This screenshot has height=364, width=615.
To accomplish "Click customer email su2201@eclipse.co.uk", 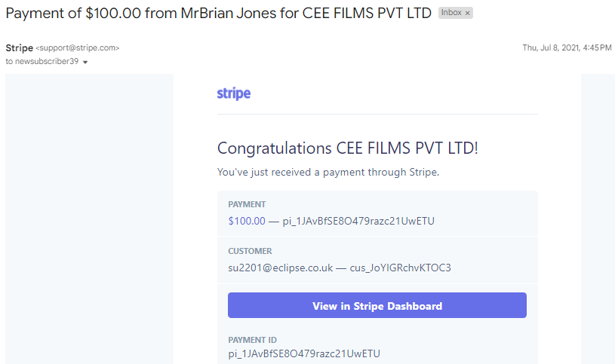I will 281,268.
